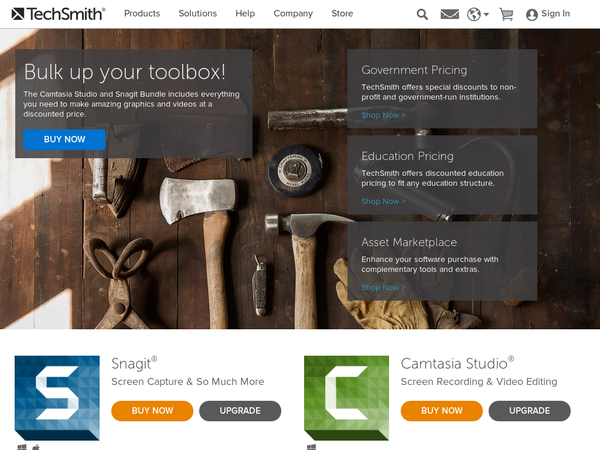Click 'Screen Recording & Video Editing' text
This screenshot has height=450, width=600.
pyautogui.click(x=479, y=382)
